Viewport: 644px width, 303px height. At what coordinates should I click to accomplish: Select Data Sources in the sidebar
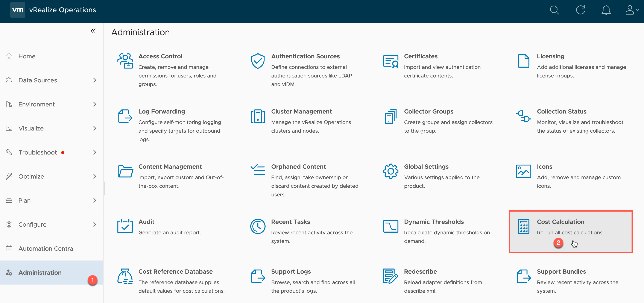point(51,80)
